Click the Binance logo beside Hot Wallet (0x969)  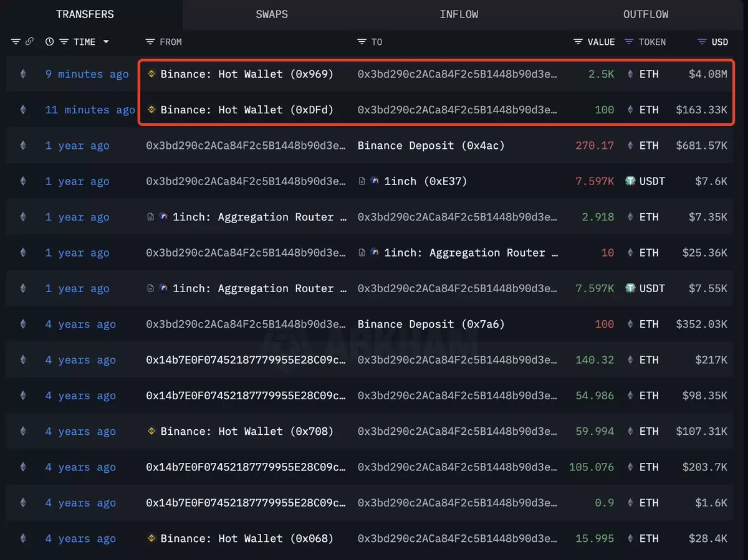tap(151, 74)
